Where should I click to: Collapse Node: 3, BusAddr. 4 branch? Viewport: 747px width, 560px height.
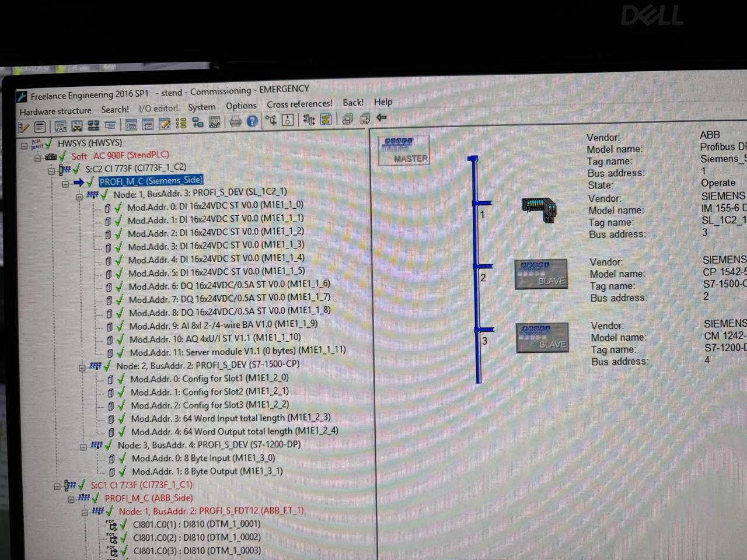(x=83, y=447)
